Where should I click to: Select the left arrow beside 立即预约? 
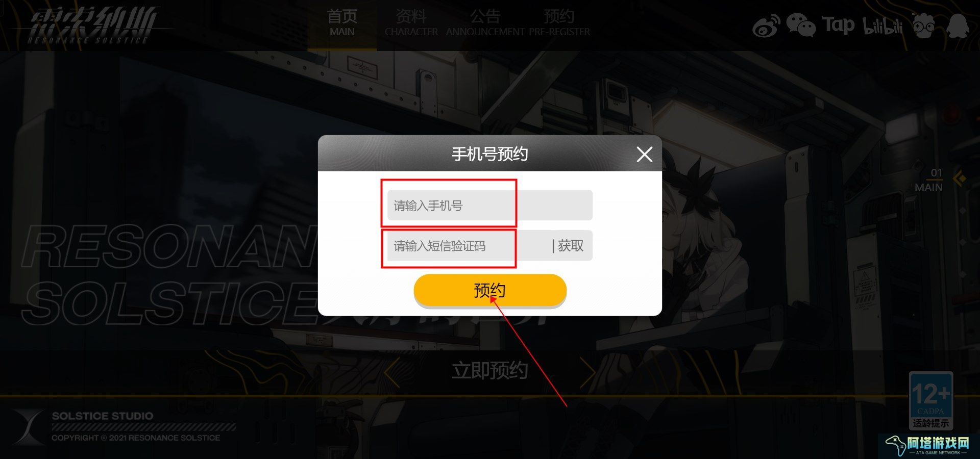tap(391, 373)
